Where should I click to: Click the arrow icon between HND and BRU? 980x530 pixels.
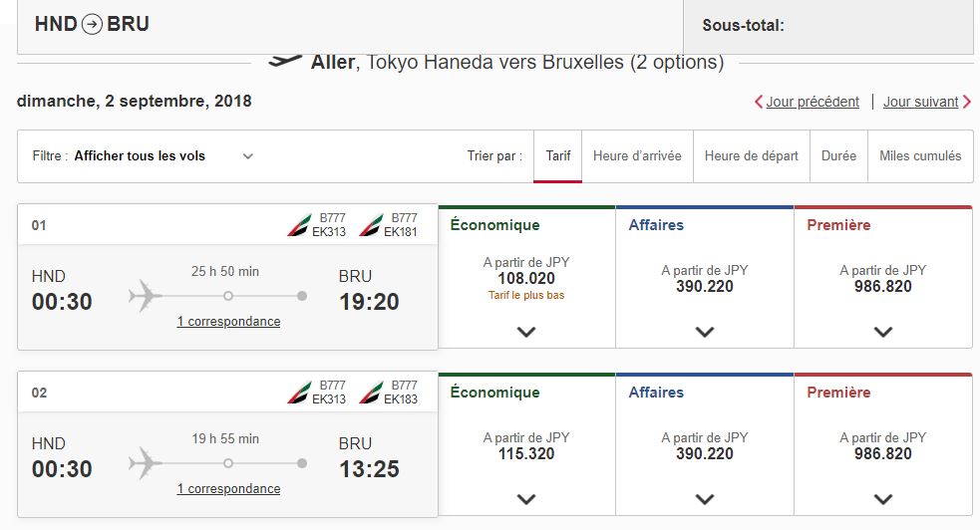coord(92,24)
